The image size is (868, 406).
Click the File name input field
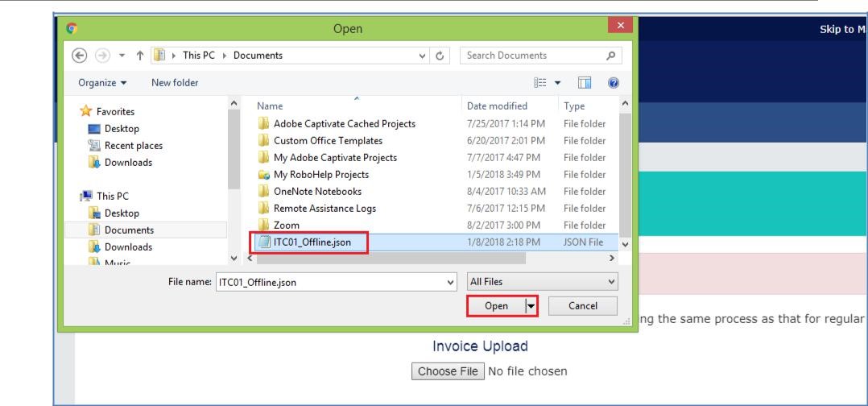pyautogui.click(x=337, y=282)
